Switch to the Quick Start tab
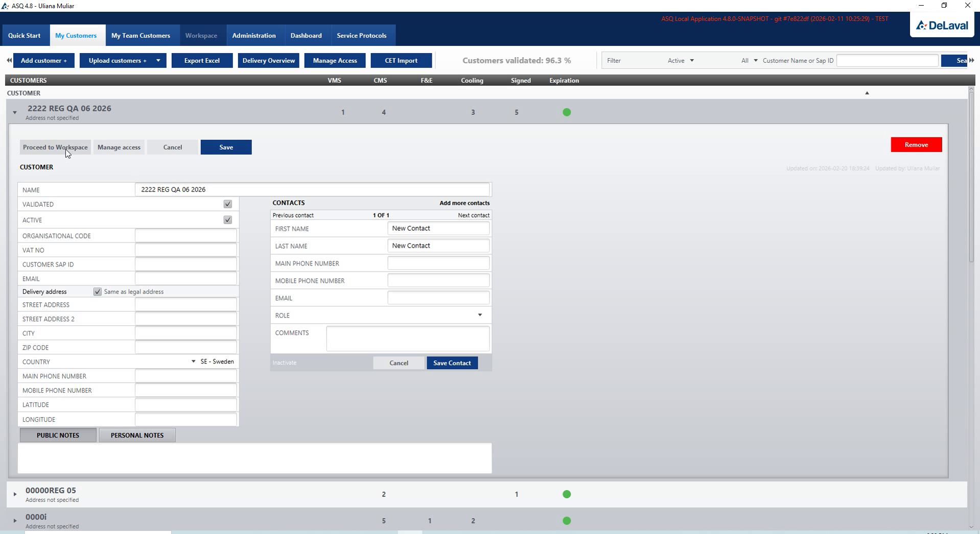This screenshot has height=534, width=980. tap(24, 35)
